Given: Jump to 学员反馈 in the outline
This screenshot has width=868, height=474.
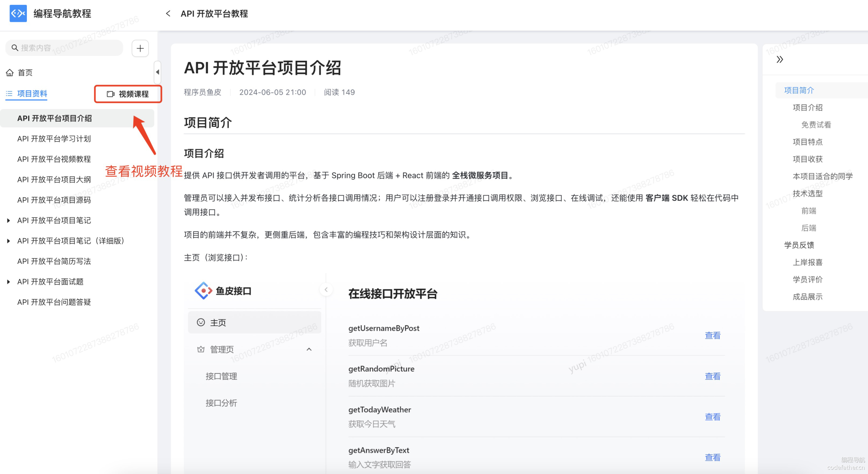Looking at the screenshot, I should tap(799, 245).
